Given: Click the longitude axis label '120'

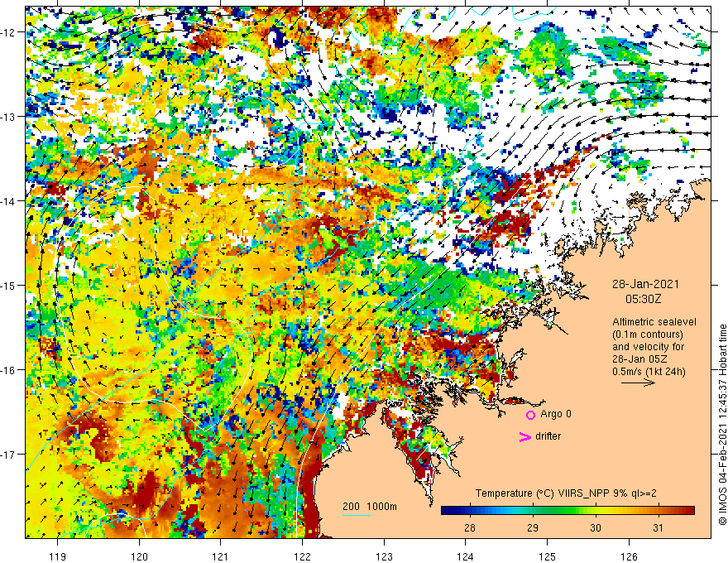Looking at the screenshot, I should (x=139, y=556).
